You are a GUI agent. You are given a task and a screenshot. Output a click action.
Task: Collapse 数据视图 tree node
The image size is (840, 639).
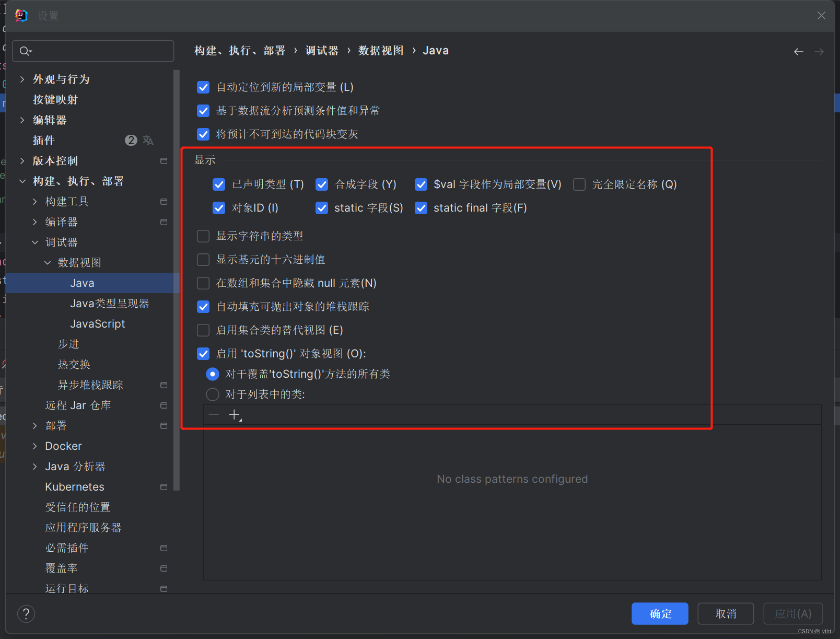[47, 263]
